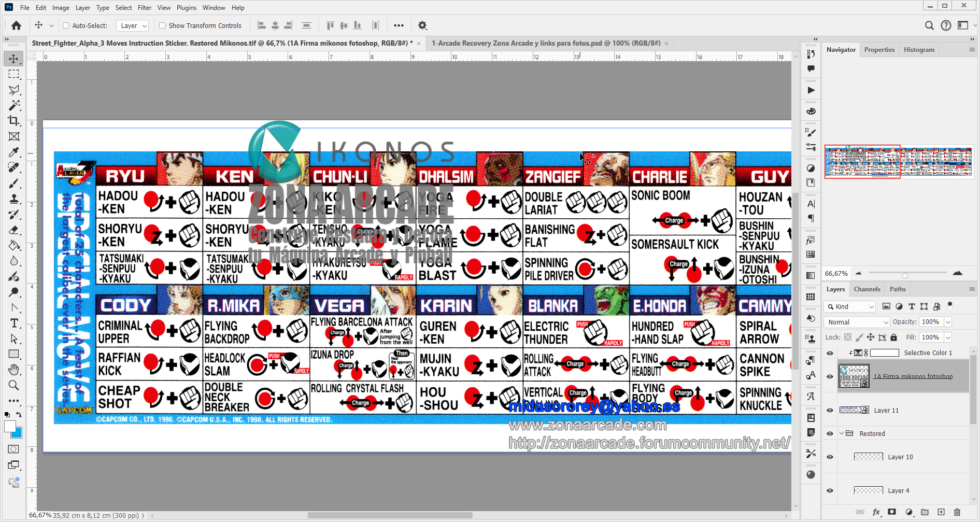Open the Opacity slider dropdown
The image size is (980, 522).
pos(948,322)
